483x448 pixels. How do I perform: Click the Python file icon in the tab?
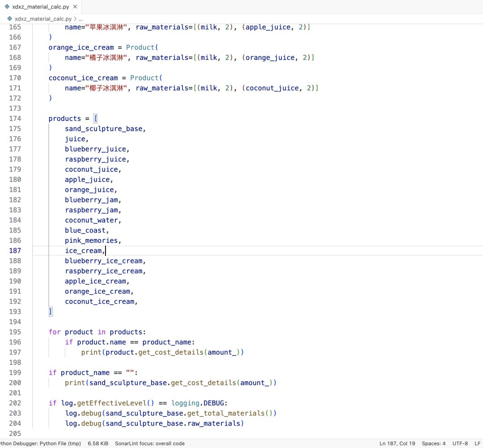click(7, 7)
